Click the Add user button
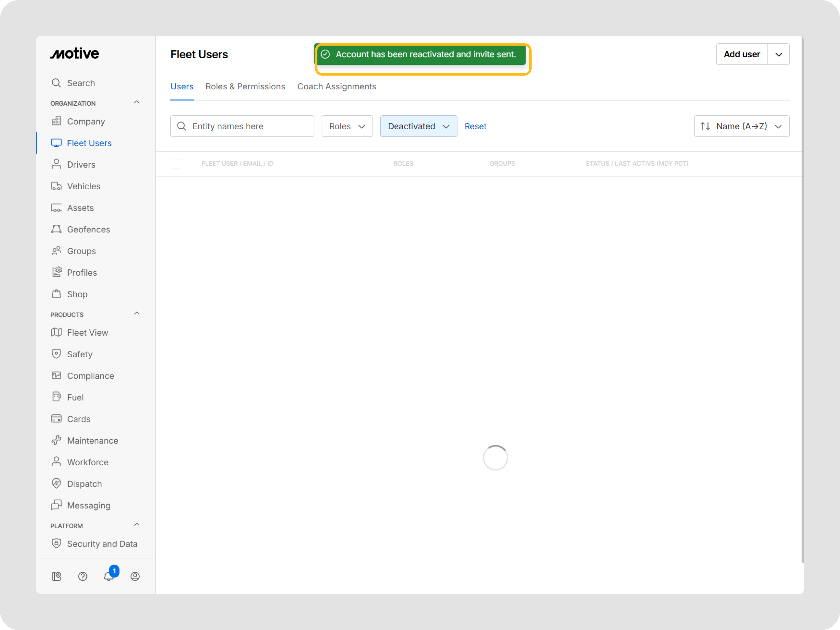840x630 pixels. pos(741,54)
